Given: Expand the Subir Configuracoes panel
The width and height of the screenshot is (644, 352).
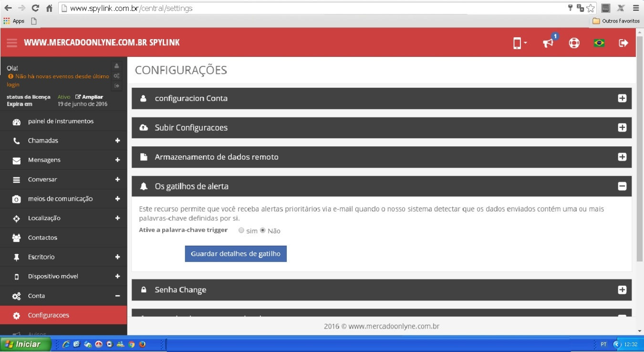Looking at the screenshot, I should (622, 128).
